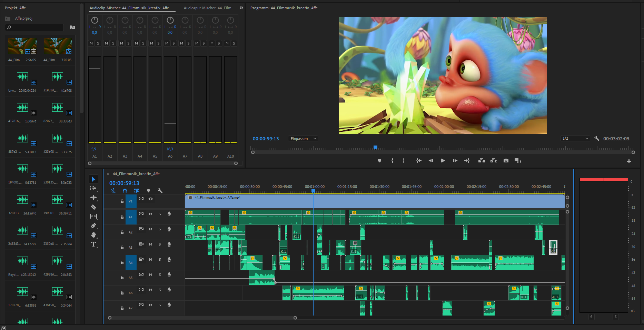Toggle insert sequences as nests button
The width and height of the screenshot is (644, 330).
[113, 191]
